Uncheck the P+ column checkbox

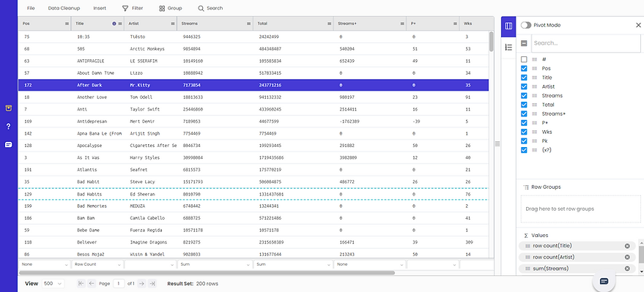(524, 123)
